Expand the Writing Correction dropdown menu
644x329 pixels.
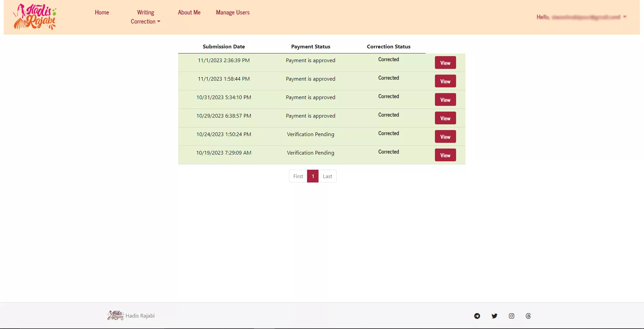tap(145, 17)
